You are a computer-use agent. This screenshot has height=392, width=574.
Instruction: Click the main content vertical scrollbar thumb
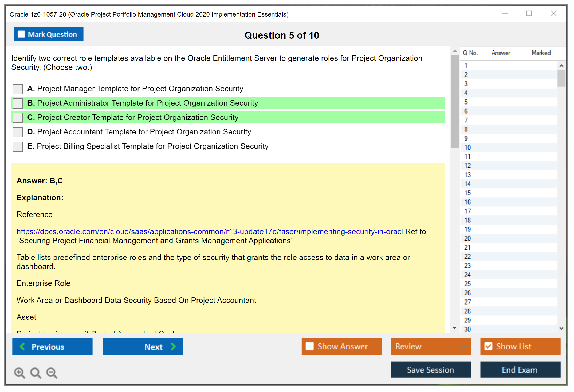point(454,101)
